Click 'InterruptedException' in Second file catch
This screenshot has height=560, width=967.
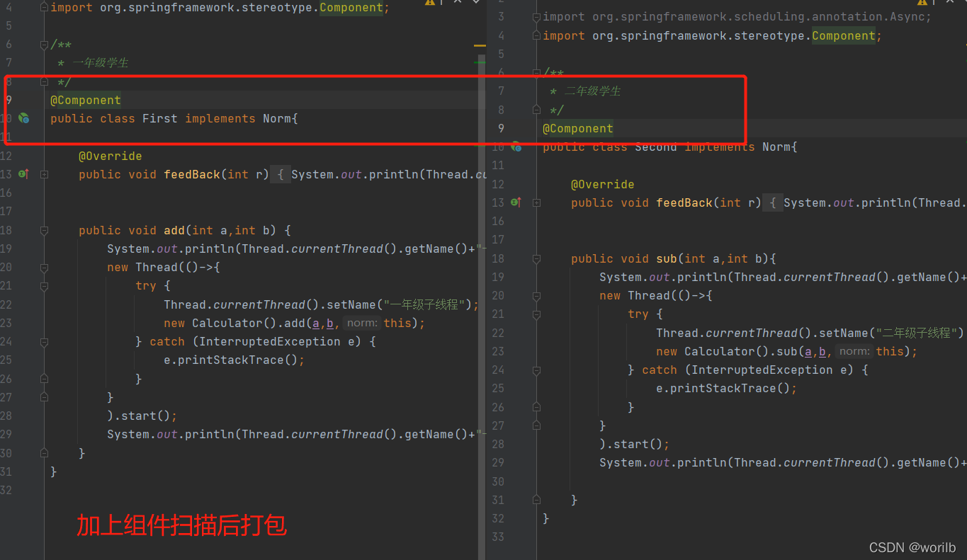762,370
